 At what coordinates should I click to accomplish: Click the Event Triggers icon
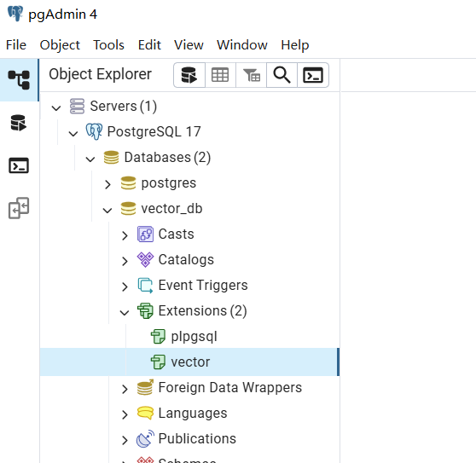[x=145, y=286]
